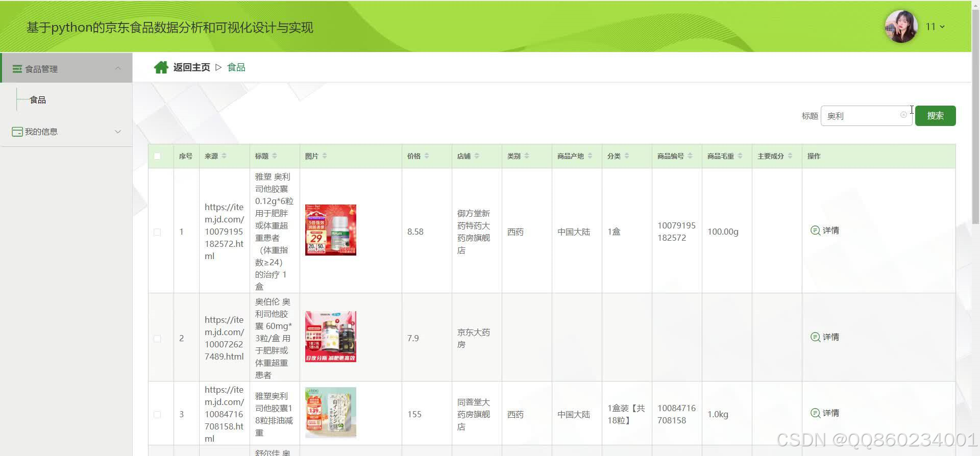Image resolution: width=980 pixels, height=456 pixels.
Task: Open 详情 for row 2 product
Action: (x=825, y=337)
